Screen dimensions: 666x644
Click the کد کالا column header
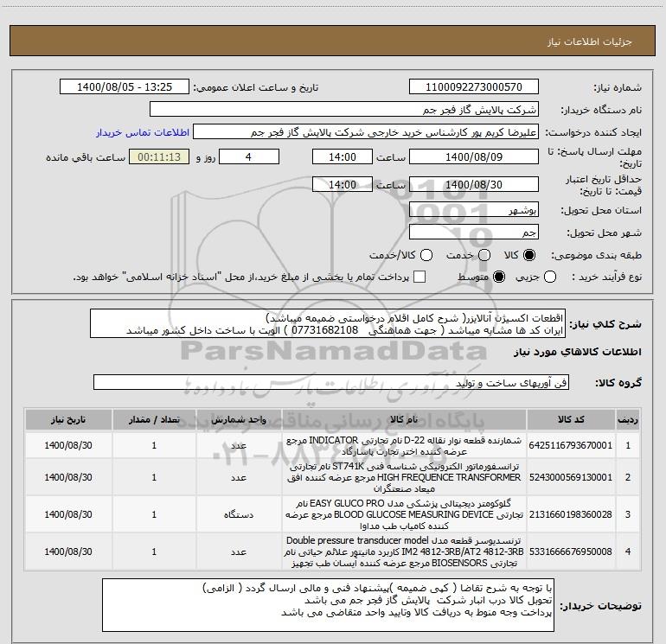(x=571, y=420)
